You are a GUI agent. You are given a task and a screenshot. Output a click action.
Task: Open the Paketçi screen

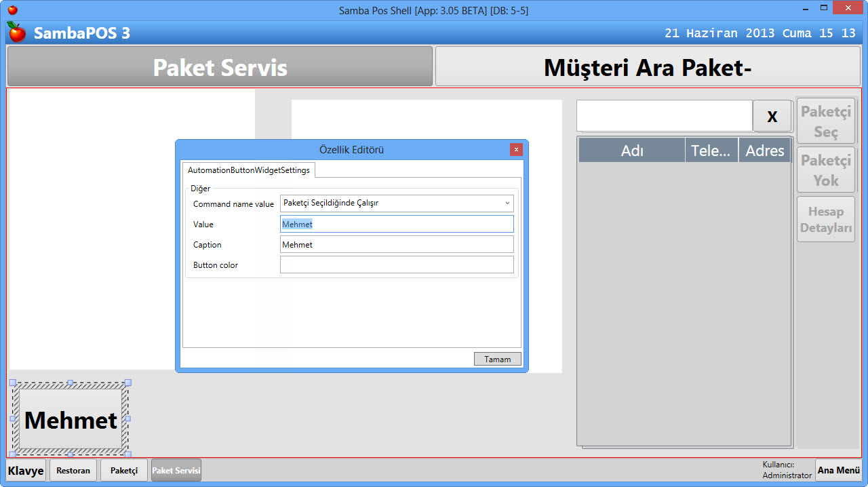(123, 469)
